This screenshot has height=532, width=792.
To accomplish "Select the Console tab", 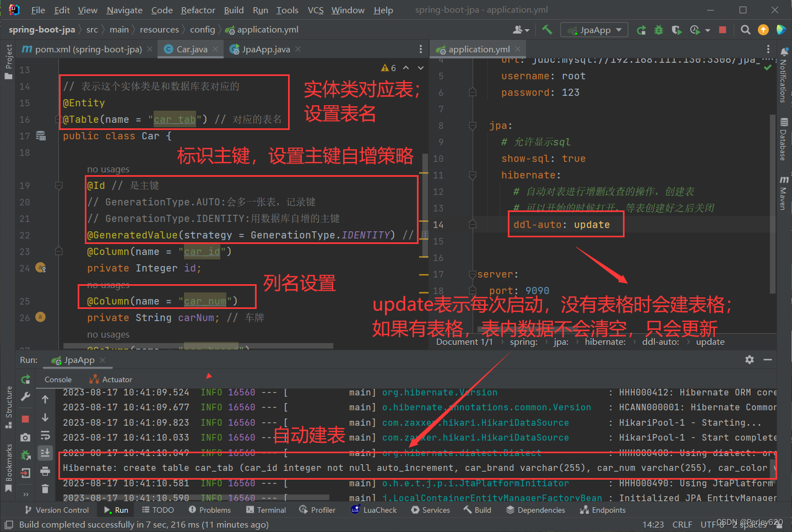I will (x=58, y=379).
